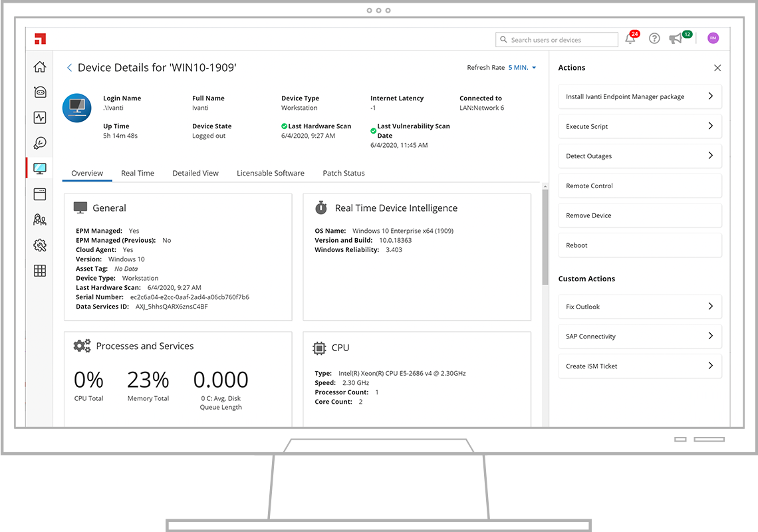Viewport: 758px width, 532px height.
Task: Open the people/users sidebar icon
Action: click(x=40, y=219)
